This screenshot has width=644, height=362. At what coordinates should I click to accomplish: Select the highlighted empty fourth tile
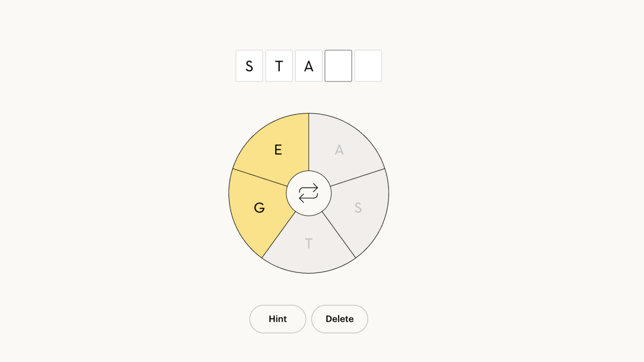[x=338, y=65]
